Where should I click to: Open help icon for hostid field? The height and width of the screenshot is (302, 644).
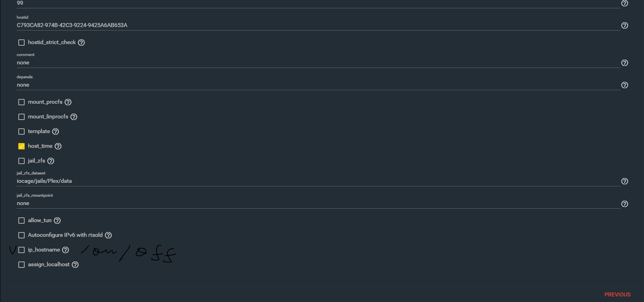click(625, 25)
